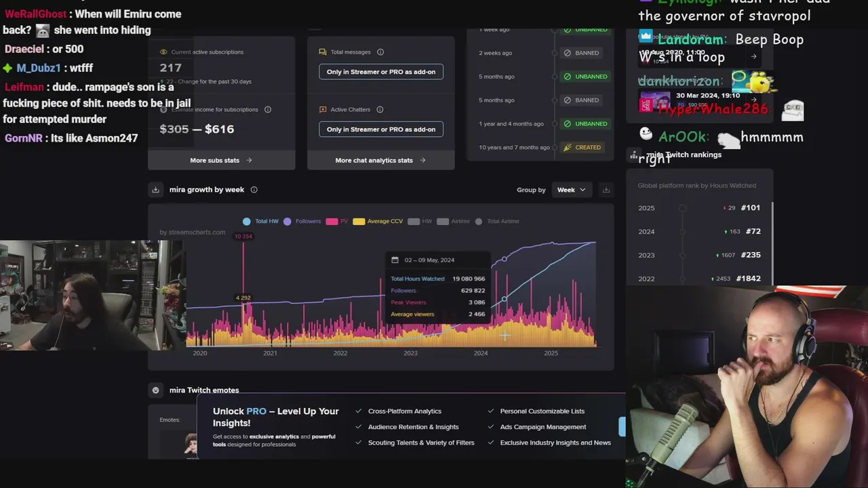Open the Group by Week dropdown
The width and height of the screenshot is (868, 488).
(x=571, y=190)
